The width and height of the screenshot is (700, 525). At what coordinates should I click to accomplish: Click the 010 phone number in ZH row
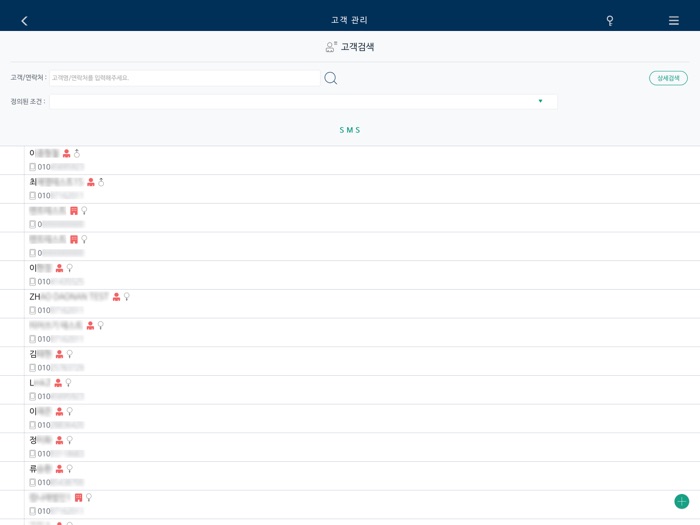(x=60, y=310)
